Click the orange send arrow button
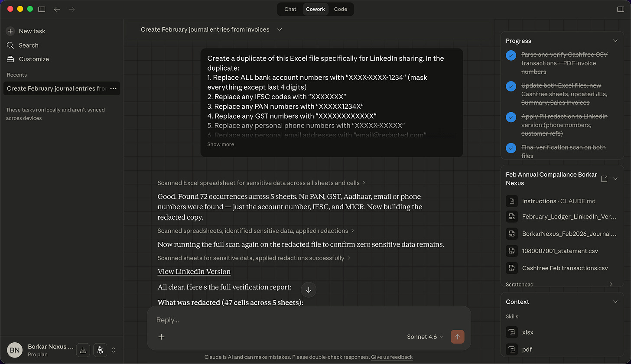The image size is (631, 364). point(457,337)
